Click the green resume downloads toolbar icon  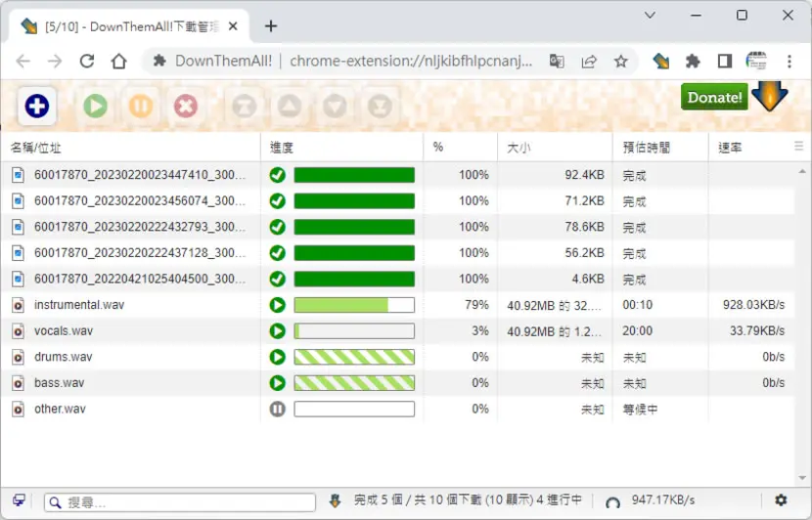(x=95, y=107)
